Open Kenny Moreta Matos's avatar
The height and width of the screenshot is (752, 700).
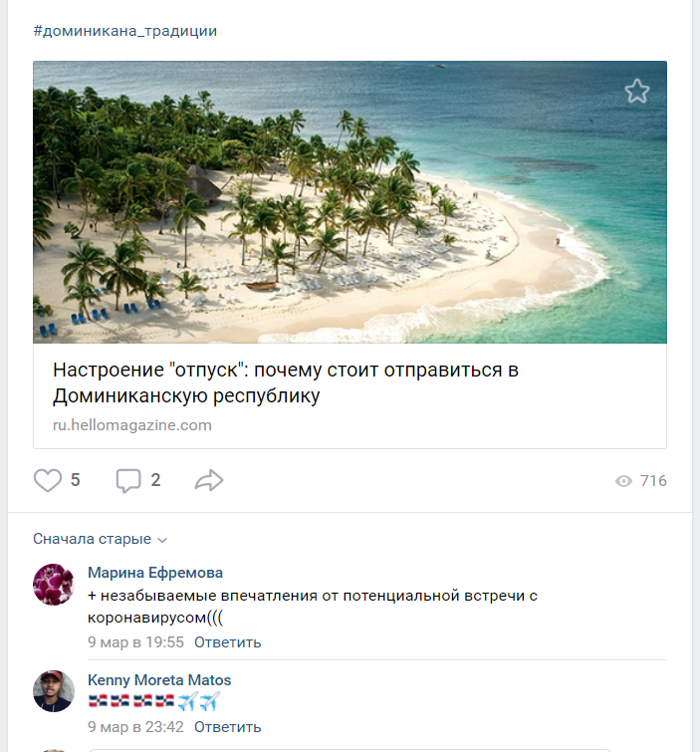[54, 691]
